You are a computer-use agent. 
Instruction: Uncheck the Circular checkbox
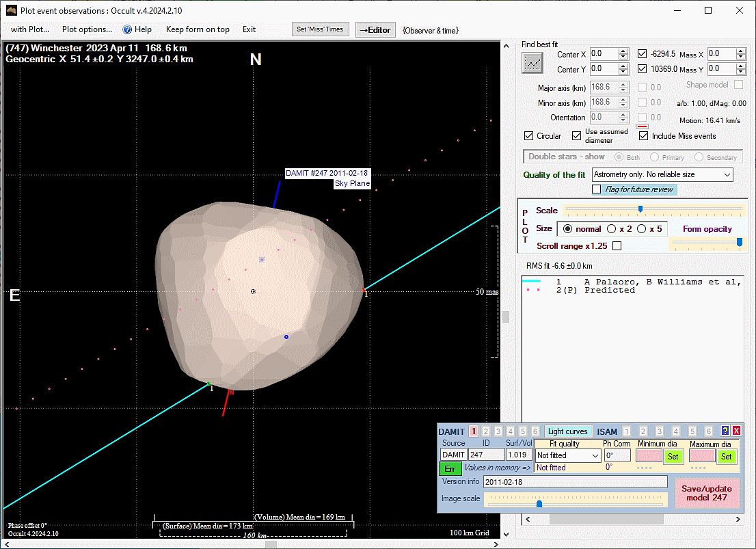(x=529, y=136)
